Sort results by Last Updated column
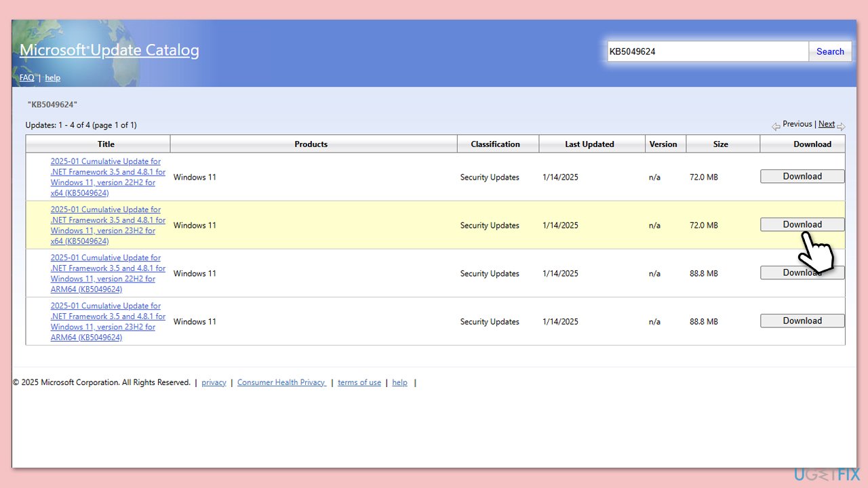Image resolution: width=868 pixels, height=488 pixels. click(589, 144)
